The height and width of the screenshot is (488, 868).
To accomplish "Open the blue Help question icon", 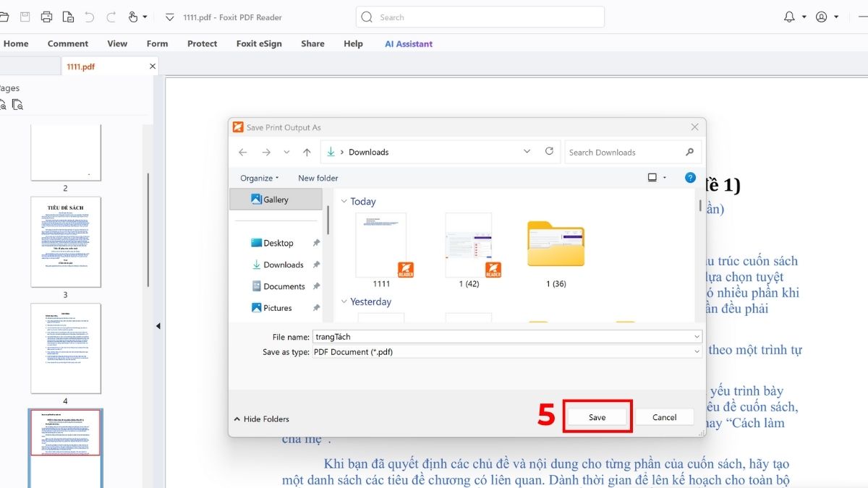I will coord(690,177).
